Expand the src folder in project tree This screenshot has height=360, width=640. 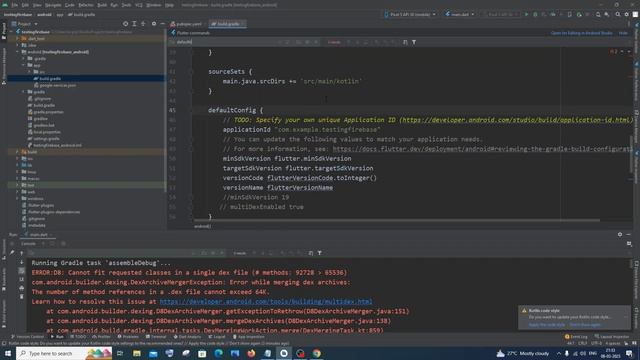30,72
